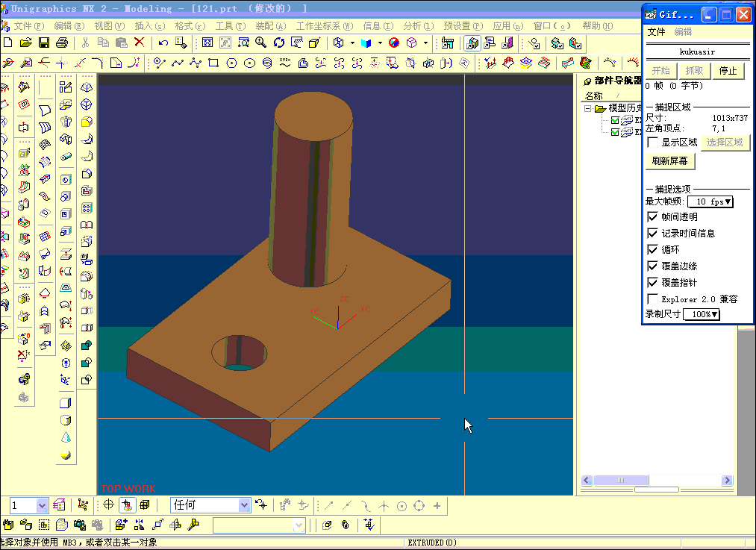Open the 工具(T) menu
756x550 pixels.
tap(231, 26)
